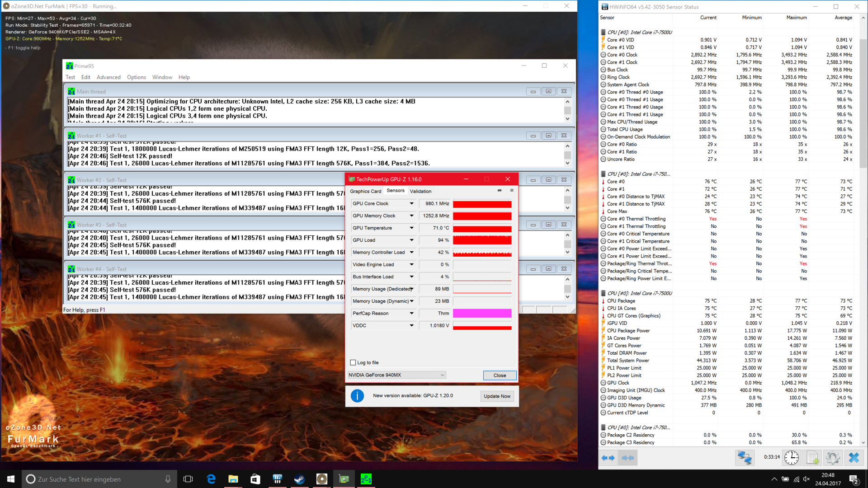This screenshot has height=488, width=868.
Task: Open the GPU Temperature sensor dropdown
Action: click(411, 228)
